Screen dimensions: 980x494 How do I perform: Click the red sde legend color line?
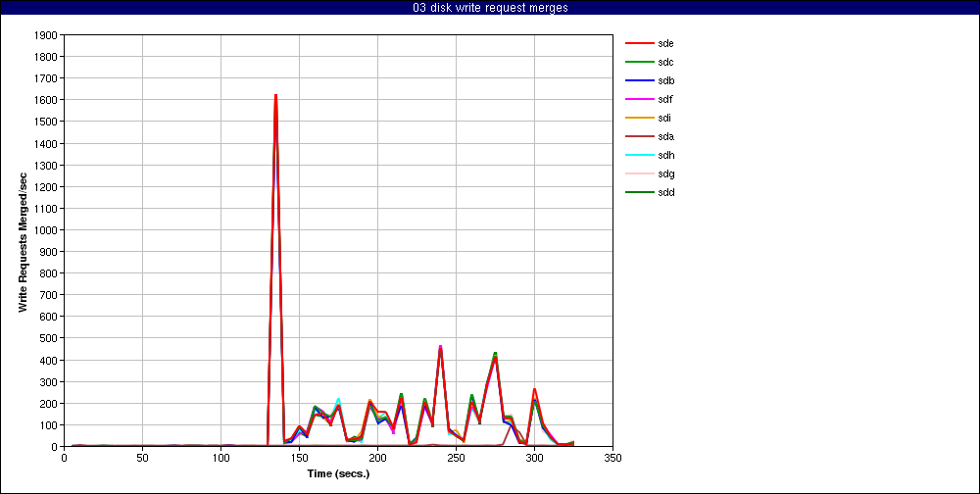[638, 43]
